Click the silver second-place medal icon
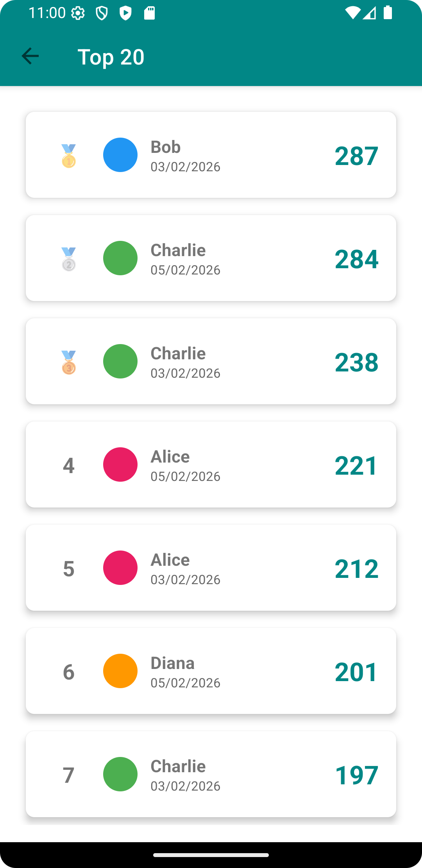Viewport: 422px width, 868px height. 69,259
